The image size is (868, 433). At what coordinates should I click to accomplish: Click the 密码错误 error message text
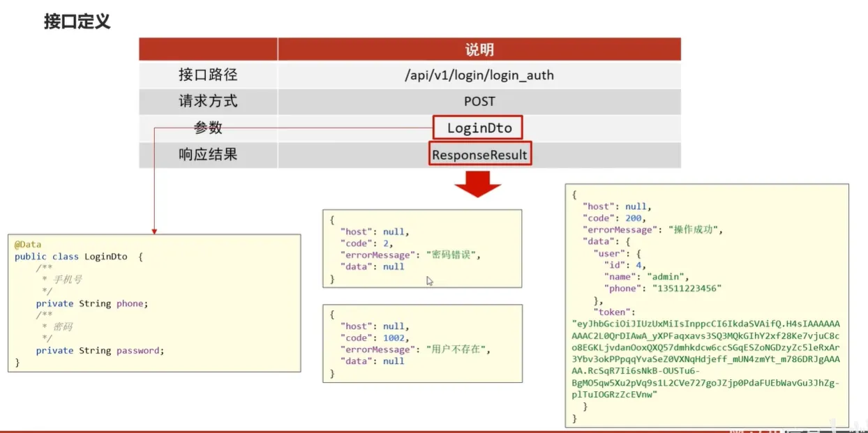coord(452,255)
